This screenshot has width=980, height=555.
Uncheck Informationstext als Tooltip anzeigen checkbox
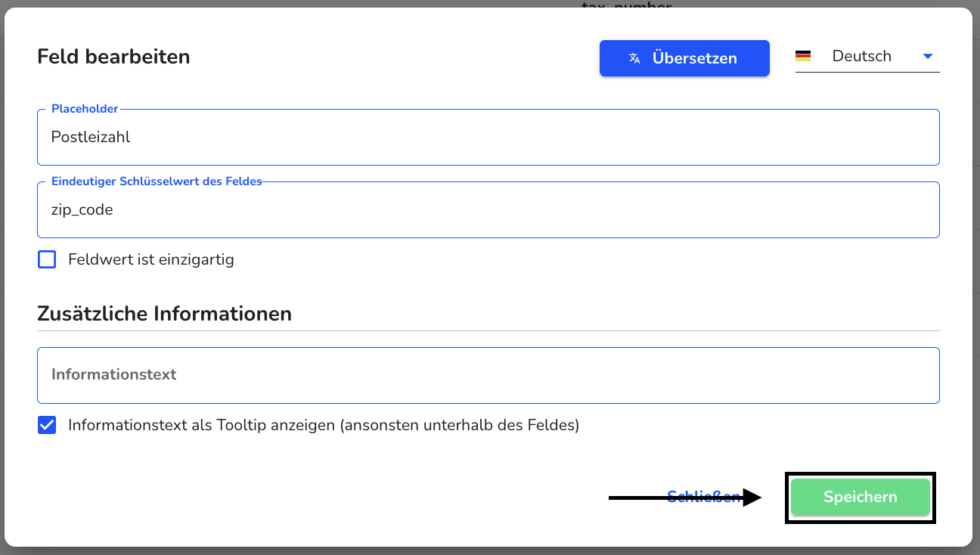[47, 425]
